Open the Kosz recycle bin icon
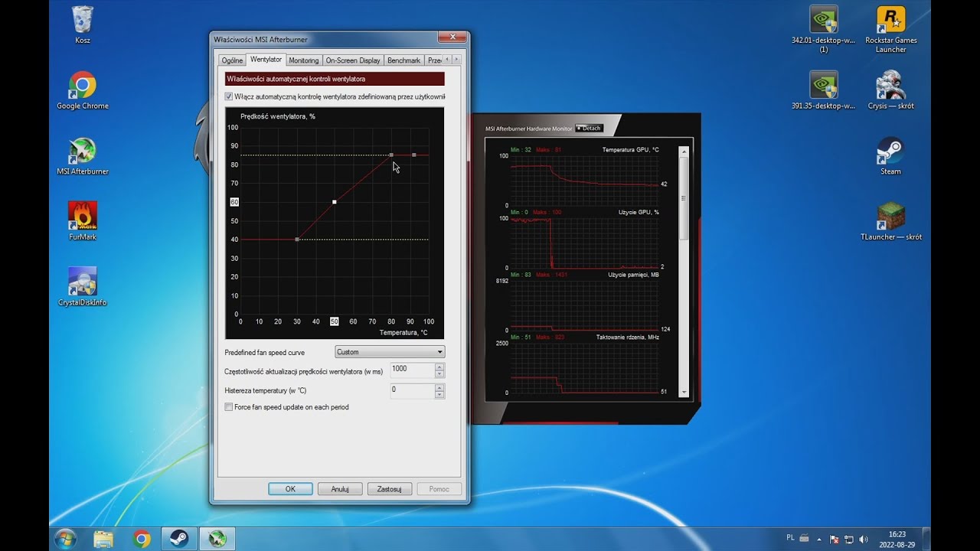Screen dimensions: 980x551 (82, 24)
